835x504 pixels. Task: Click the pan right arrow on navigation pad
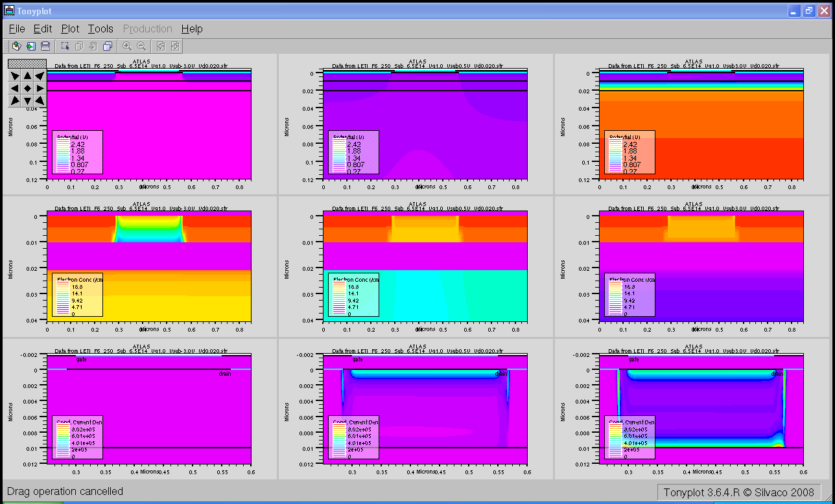pyautogui.click(x=40, y=88)
